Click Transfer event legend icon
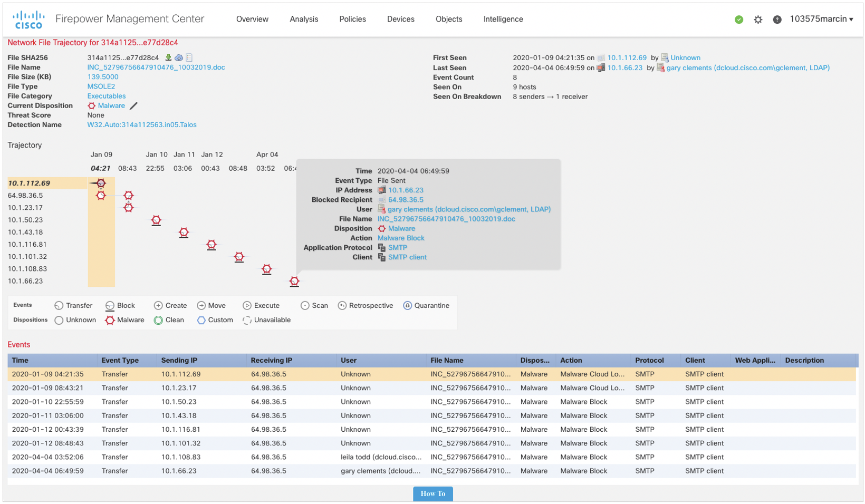The width and height of the screenshot is (865, 504). click(x=59, y=306)
